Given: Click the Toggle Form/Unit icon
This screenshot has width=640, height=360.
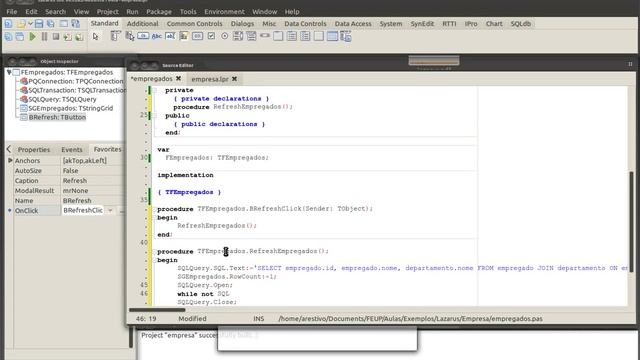Looking at the screenshot, I should 76,24.
